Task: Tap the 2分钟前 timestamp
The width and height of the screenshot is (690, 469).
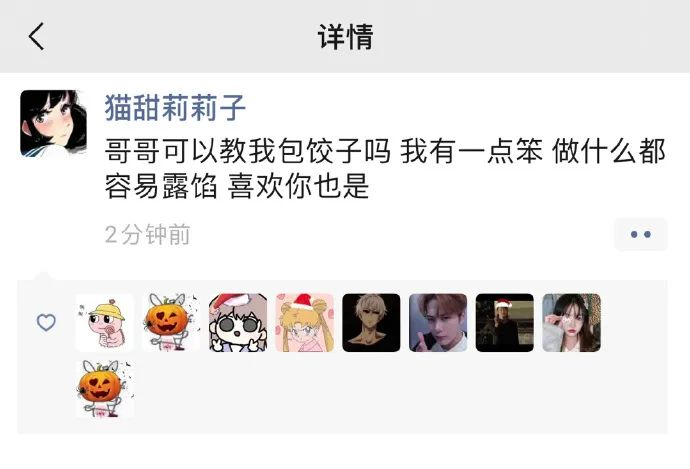Action: 147,234
